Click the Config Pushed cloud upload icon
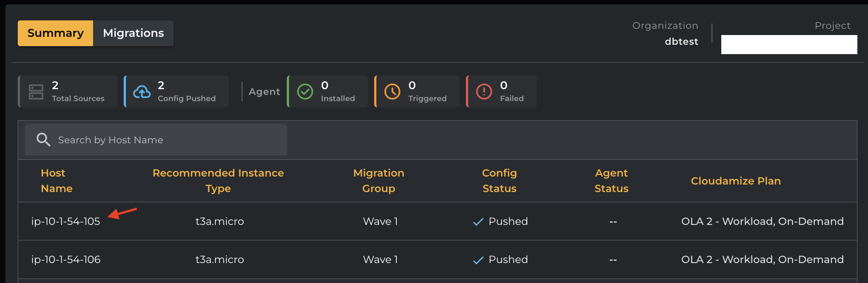Image resolution: width=868 pixels, height=283 pixels. tap(142, 92)
